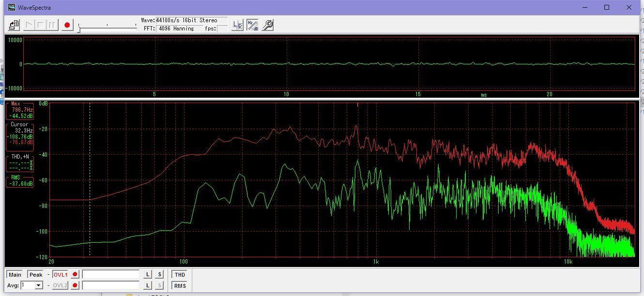Click the red record dot beside OVL2
Image resolution: width=644 pixels, height=296 pixels.
[x=75, y=285]
